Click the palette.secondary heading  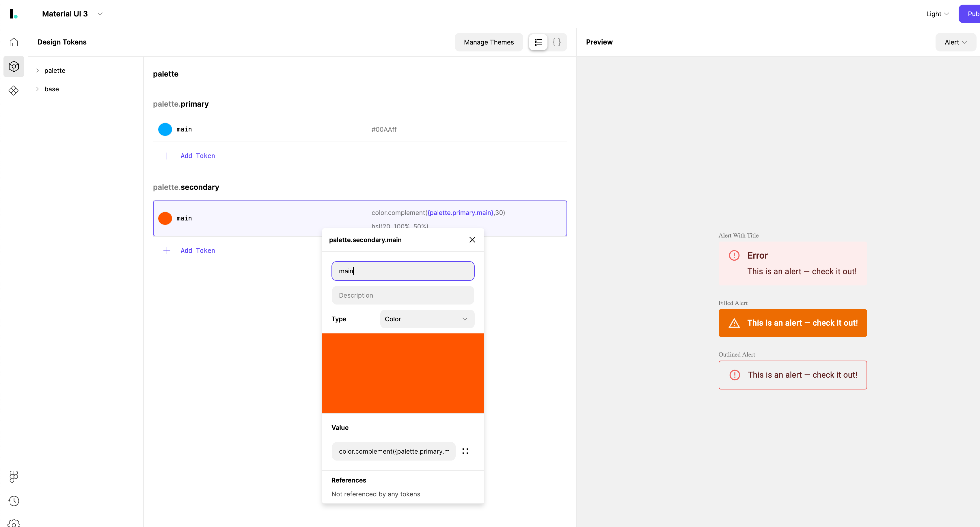click(x=186, y=187)
